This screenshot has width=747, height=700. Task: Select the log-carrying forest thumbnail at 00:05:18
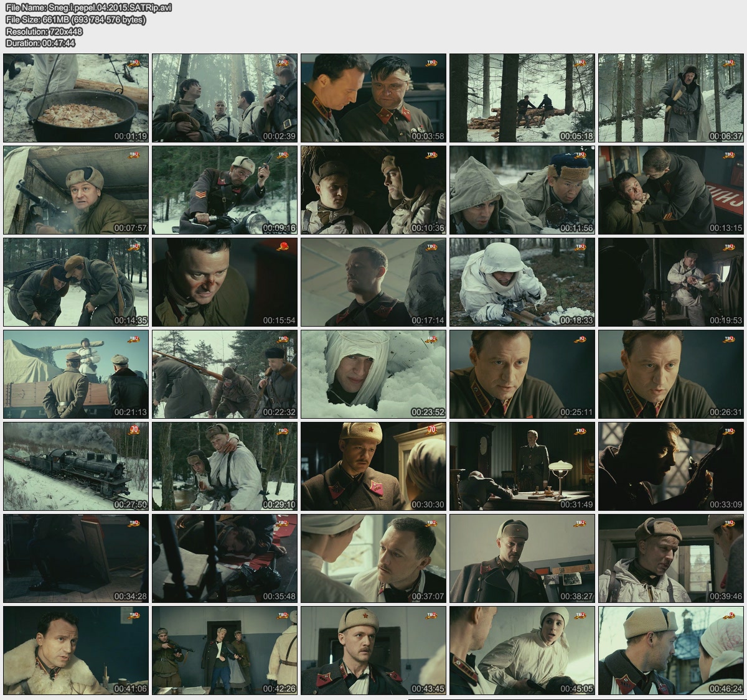(x=522, y=98)
